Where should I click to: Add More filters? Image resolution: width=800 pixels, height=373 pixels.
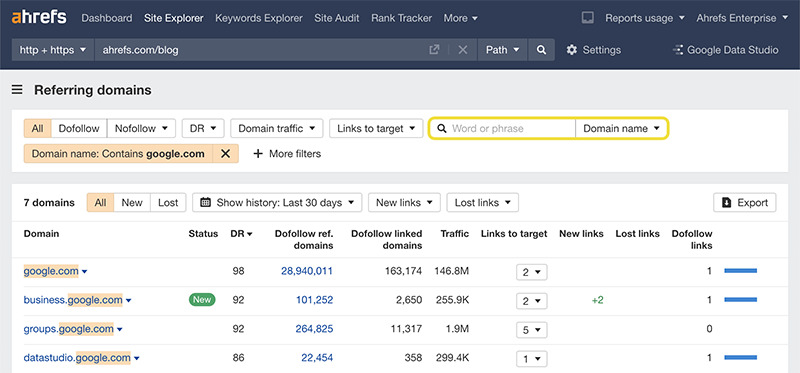(x=287, y=154)
